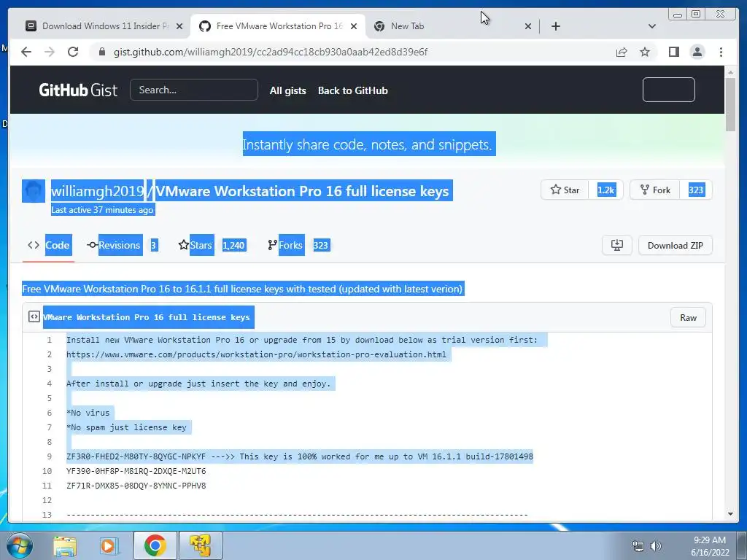This screenshot has height=560, width=747.
Task: Go back using the browser back arrow
Action: point(26,52)
